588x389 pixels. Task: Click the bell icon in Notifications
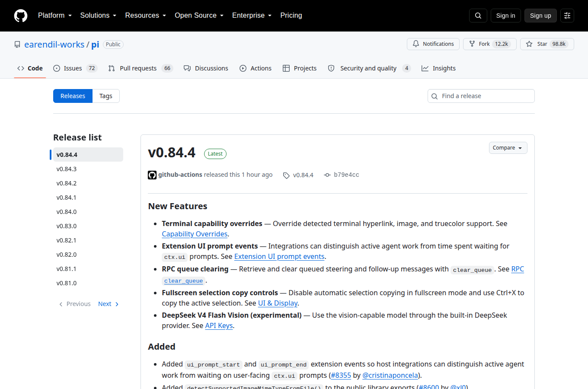pyautogui.click(x=416, y=44)
